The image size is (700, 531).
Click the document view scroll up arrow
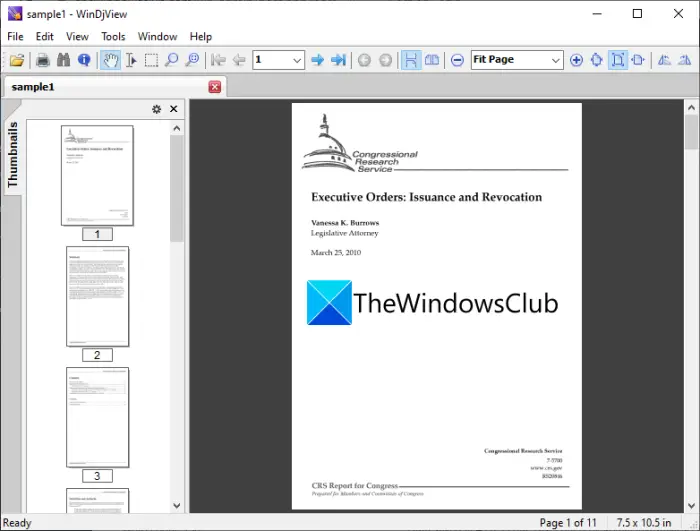(x=691, y=108)
